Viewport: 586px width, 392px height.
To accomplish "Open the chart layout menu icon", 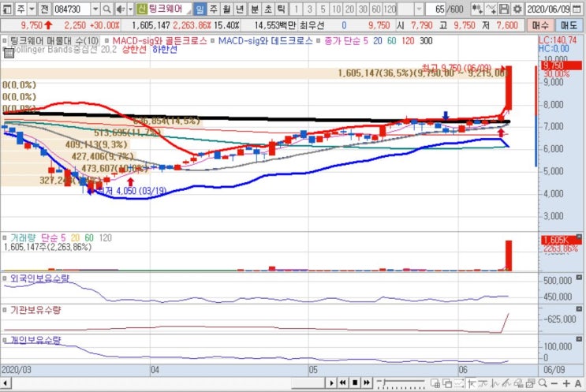I will coord(7,9).
